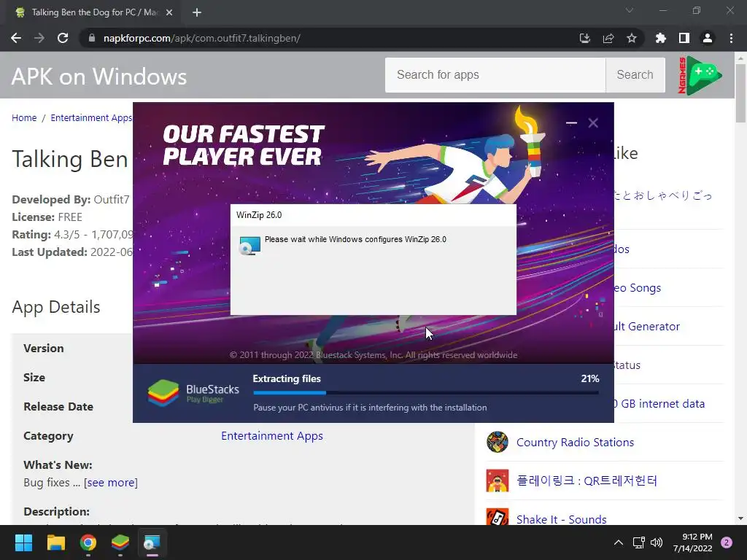Click the WinZip 26.0 dialog title
Viewport: 747px width, 560px height.
tap(259, 215)
